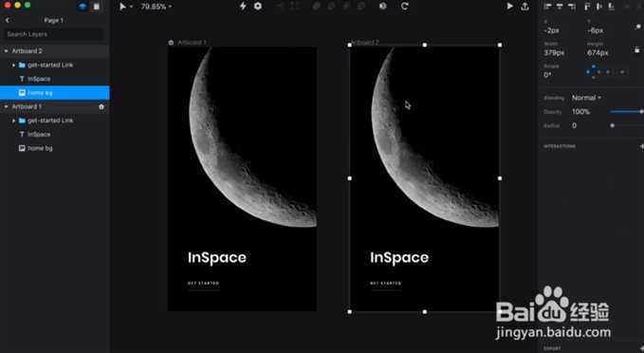This screenshot has width=644, height=353.
Task: Set origin to the left anchor dot
Action: (588, 72)
